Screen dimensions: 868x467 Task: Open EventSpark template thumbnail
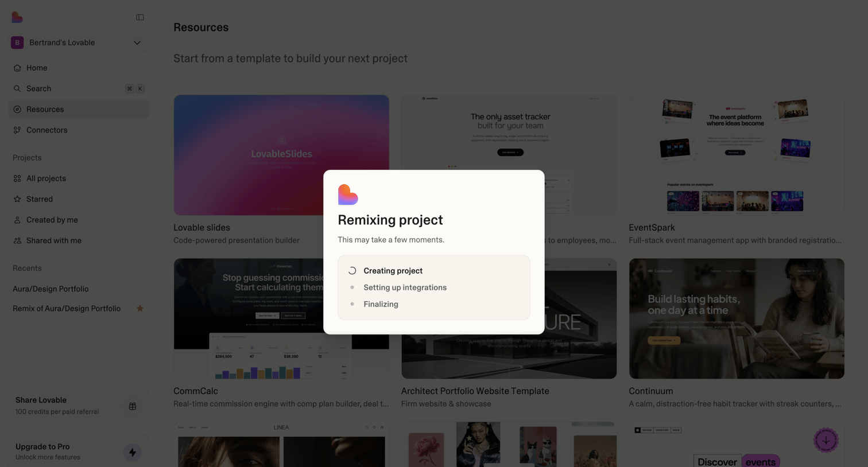737,155
